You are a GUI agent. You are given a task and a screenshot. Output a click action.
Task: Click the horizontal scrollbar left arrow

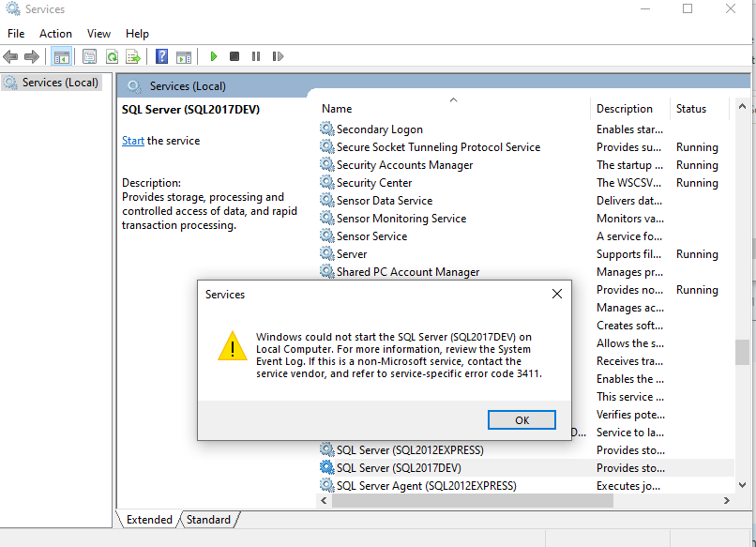coord(324,501)
